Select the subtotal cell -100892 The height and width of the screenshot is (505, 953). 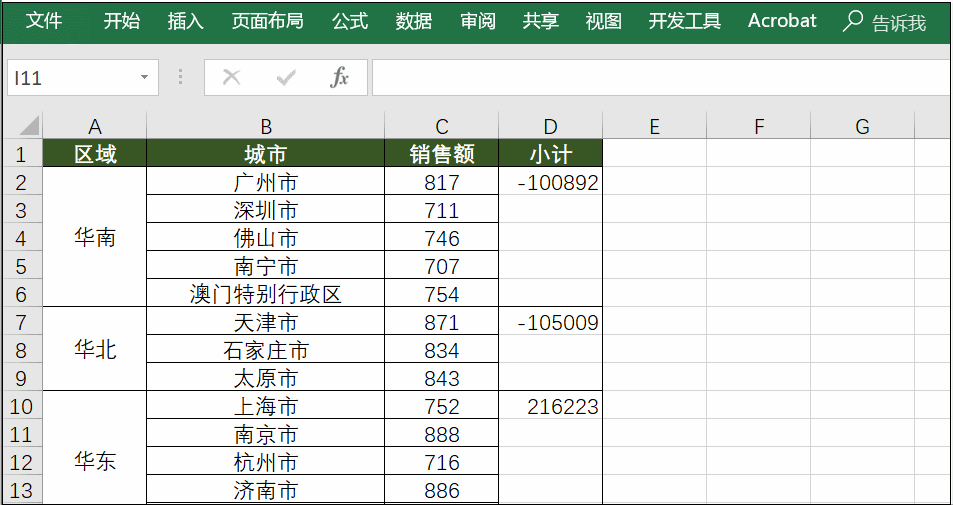coord(551,182)
